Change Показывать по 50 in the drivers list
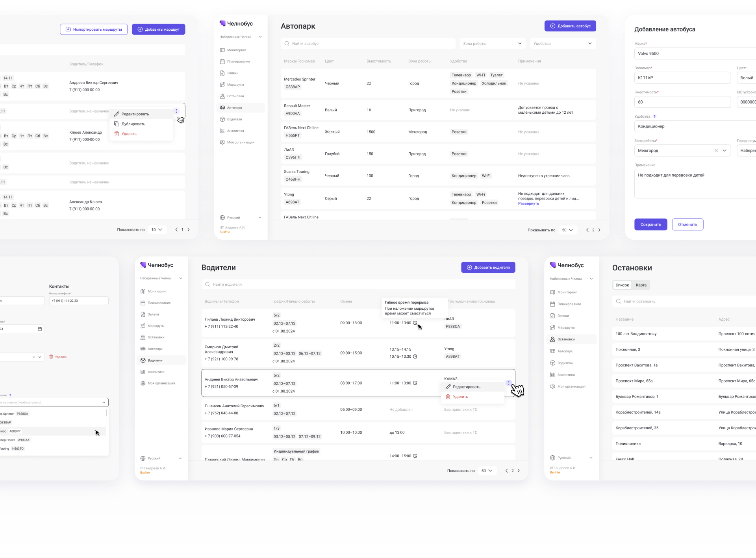This screenshot has width=756, height=558. click(x=487, y=471)
